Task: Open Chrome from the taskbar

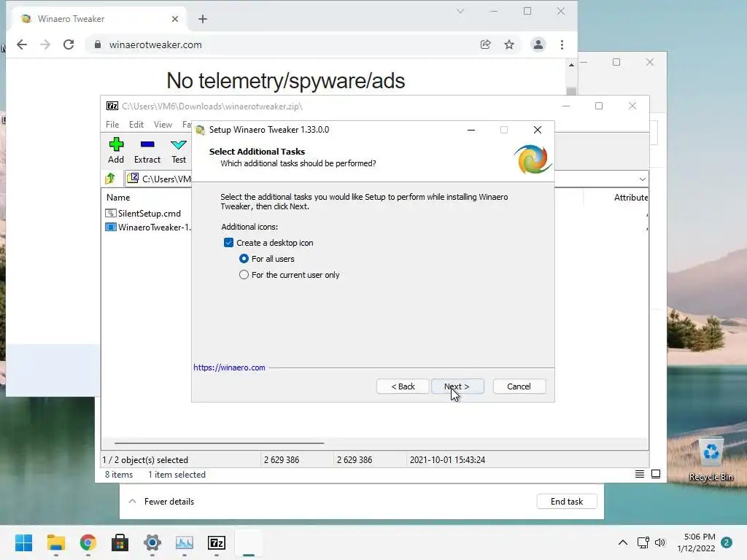Action: [88, 542]
